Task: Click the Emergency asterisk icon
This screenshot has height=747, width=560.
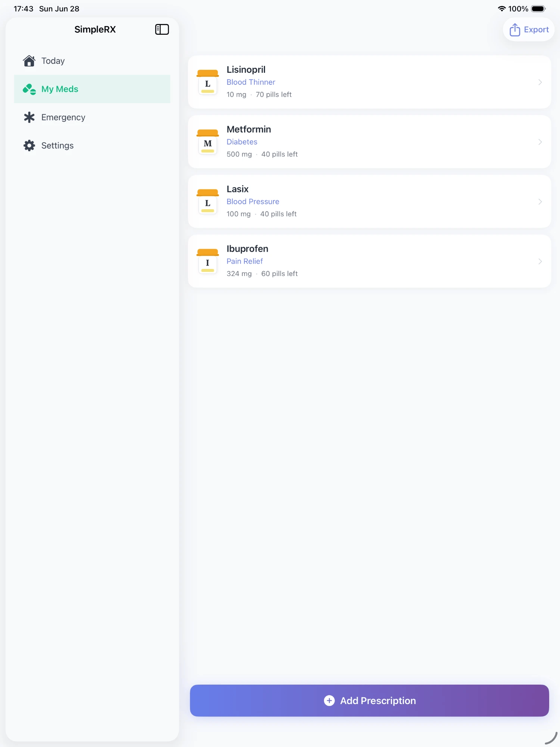Action: [29, 117]
